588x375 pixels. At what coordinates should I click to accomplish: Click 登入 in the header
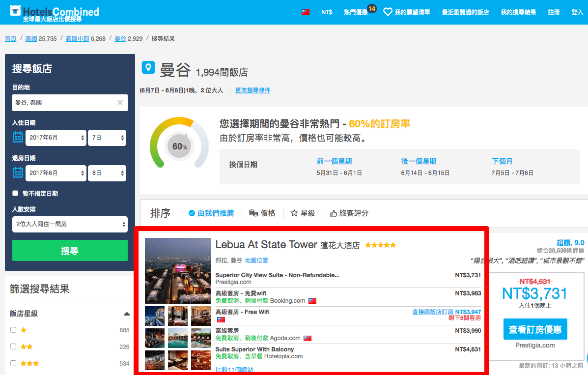[577, 12]
